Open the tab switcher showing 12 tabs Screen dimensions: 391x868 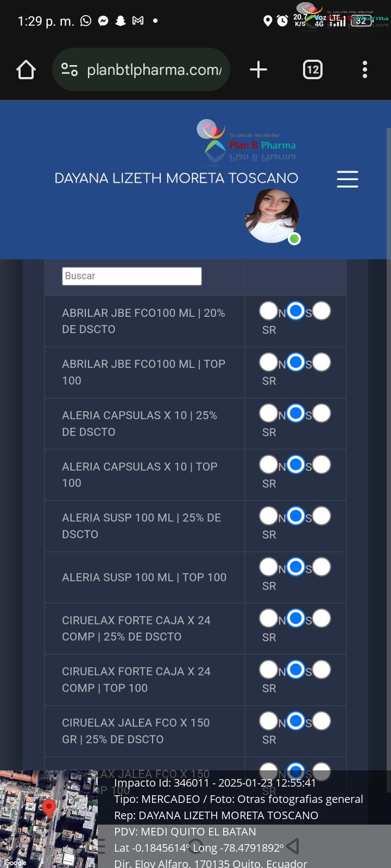click(x=313, y=69)
